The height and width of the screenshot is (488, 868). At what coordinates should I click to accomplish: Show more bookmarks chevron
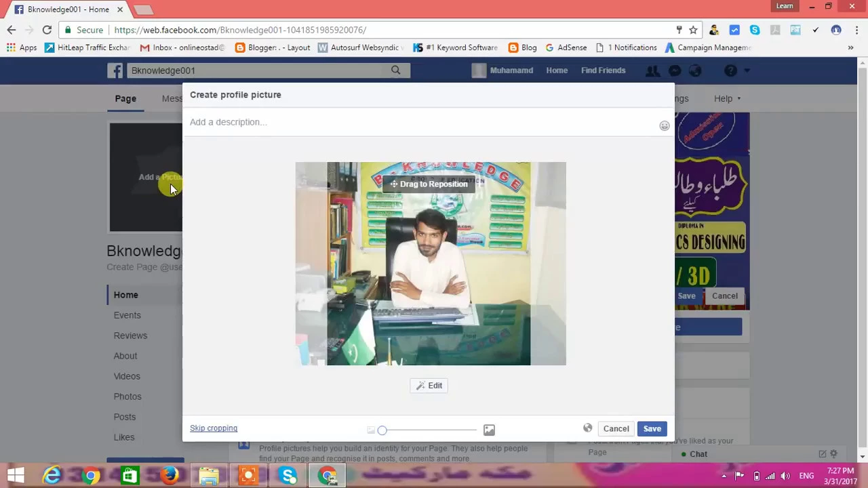850,47
